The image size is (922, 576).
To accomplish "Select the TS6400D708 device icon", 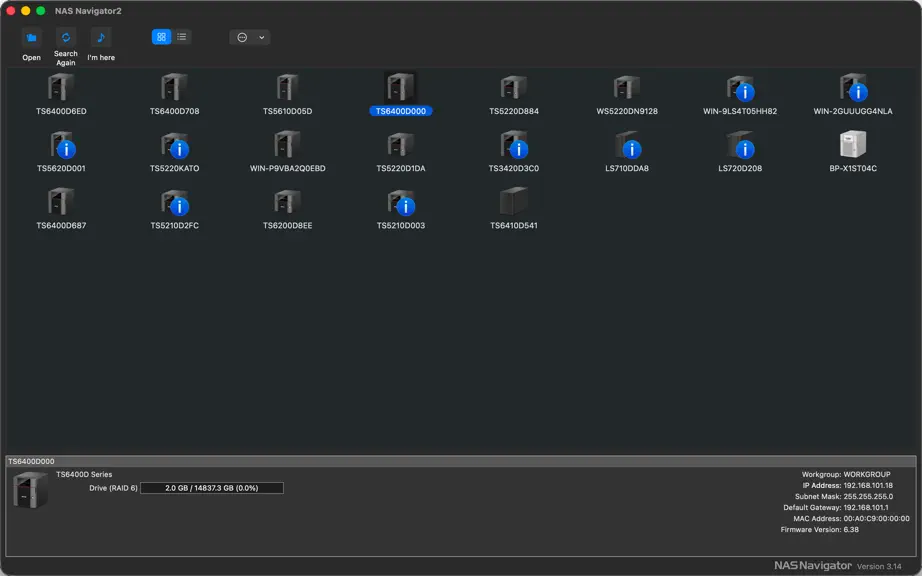I will pos(174,88).
